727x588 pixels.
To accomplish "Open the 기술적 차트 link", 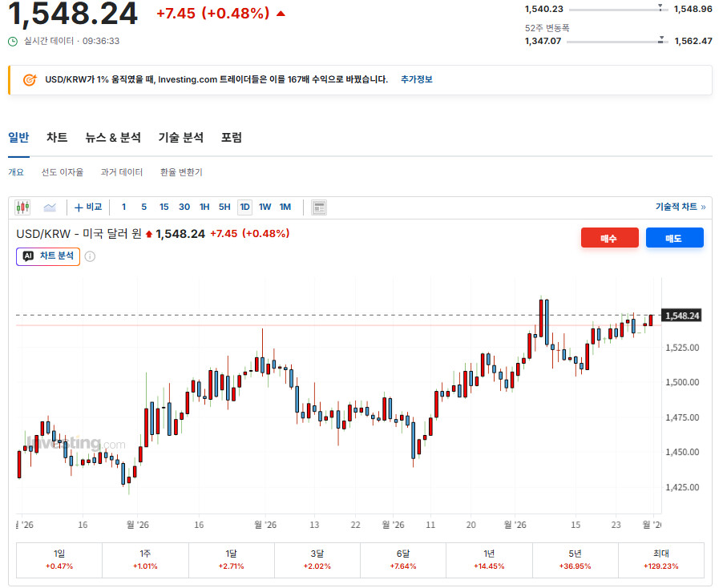I will click(681, 207).
